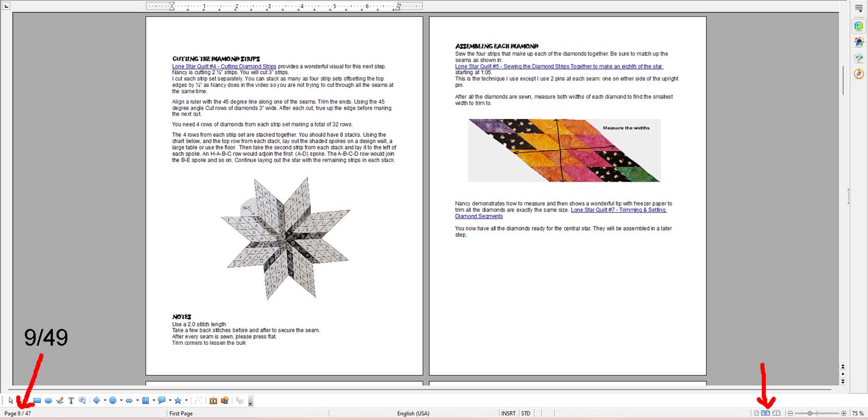Click the 'Page 9 / 47' status field
Viewport: 868px width, 419px height.
click(18, 413)
